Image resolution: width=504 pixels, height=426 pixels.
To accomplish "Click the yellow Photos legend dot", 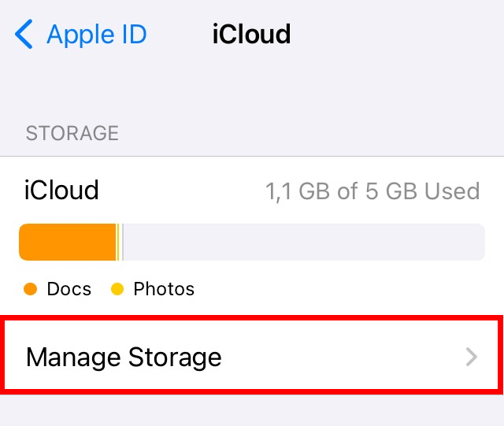I will tap(117, 289).
